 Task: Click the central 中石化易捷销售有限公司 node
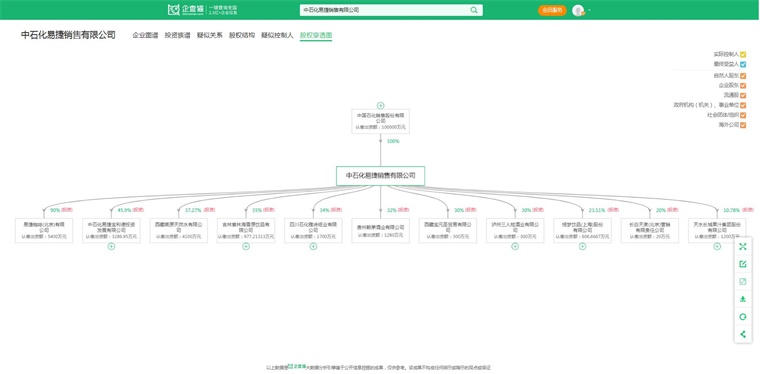pos(380,176)
